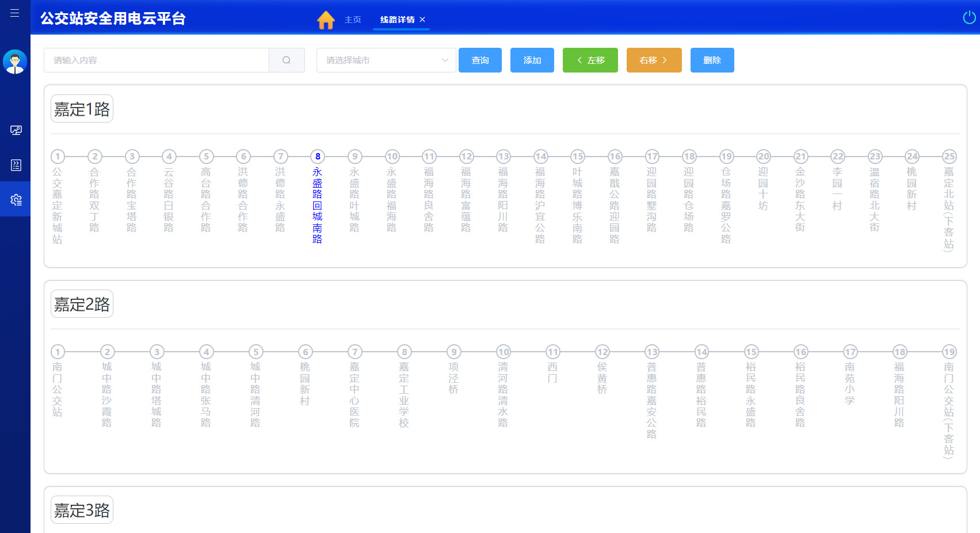Click the power logout icon
Screen dimensions: 980x533
[x=969, y=18]
